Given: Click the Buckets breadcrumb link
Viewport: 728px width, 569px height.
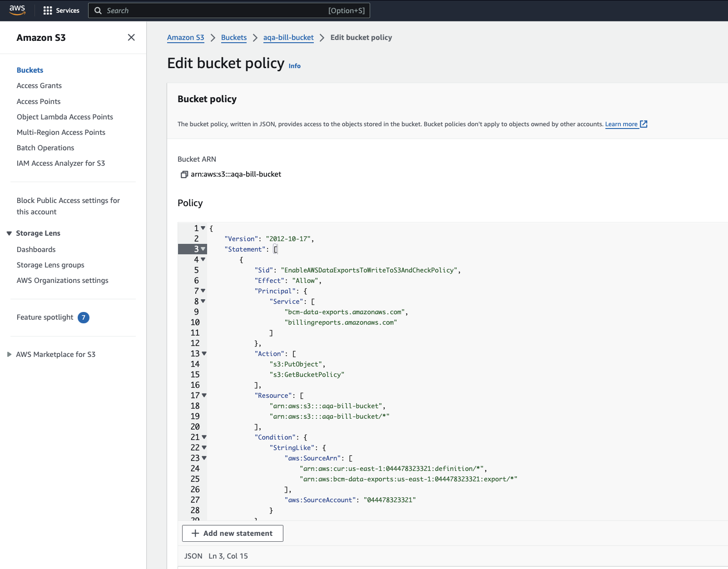Looking at the screenshot, I should click(x=234, y=38).
